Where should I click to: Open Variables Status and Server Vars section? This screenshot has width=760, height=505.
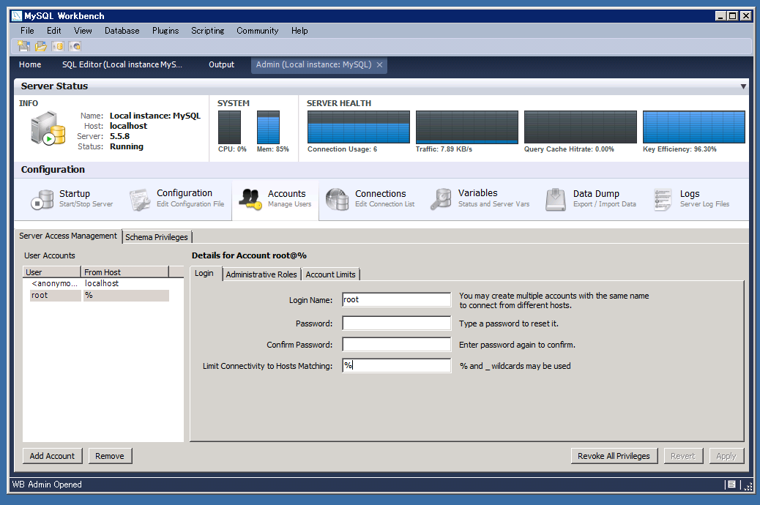[480, 199]
